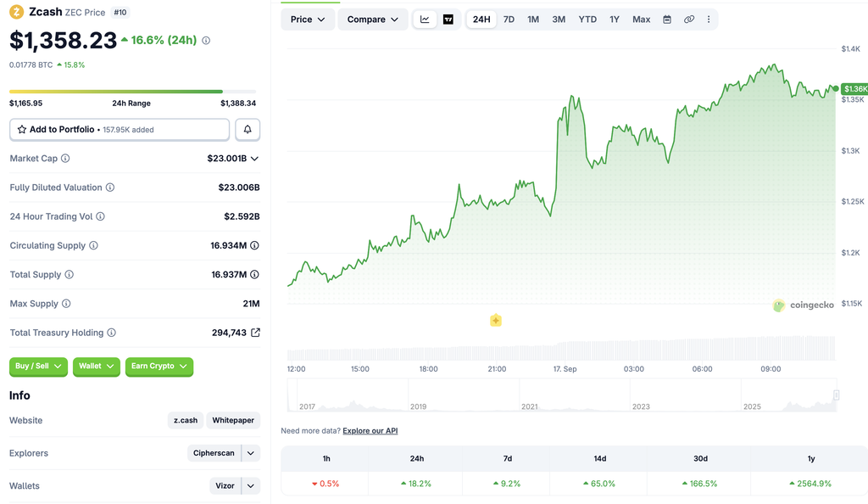Click the 24h Range progress bar

pos(133,92)
